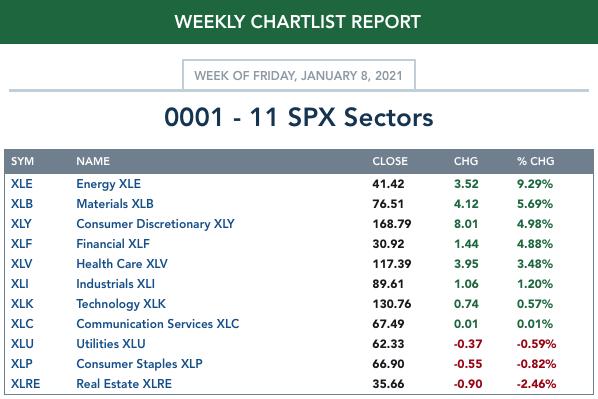The image size is (598, 399).
Task: Open Health Care XLV link
Action: pos(122,264)
